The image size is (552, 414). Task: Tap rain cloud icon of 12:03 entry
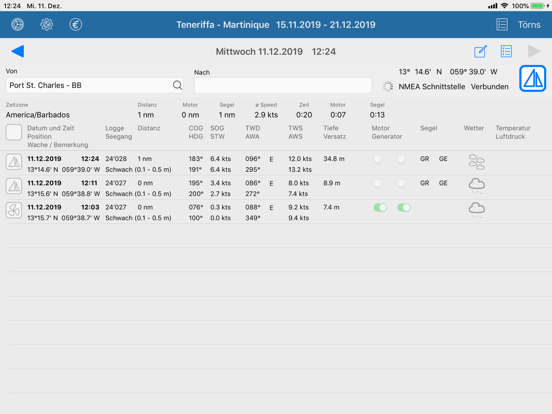(477, 210)
